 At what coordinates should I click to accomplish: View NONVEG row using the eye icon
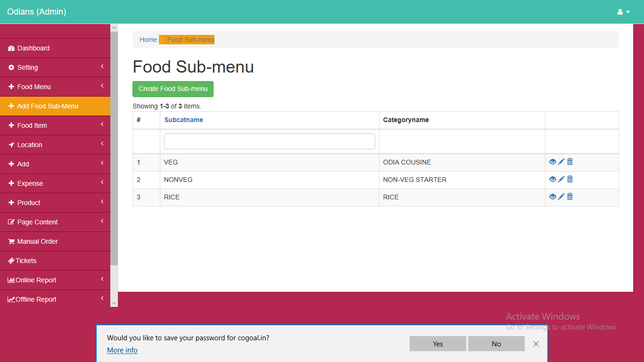point(553,179)
